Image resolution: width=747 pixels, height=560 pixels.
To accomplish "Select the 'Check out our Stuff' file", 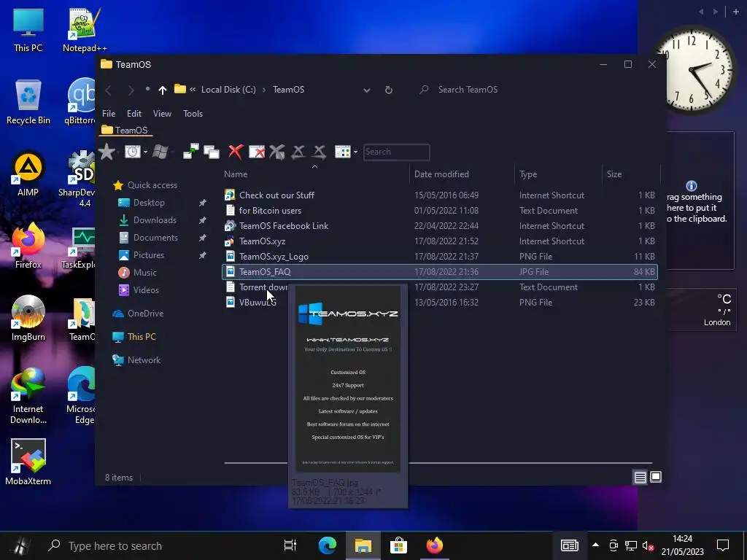I will pos(440,195).
